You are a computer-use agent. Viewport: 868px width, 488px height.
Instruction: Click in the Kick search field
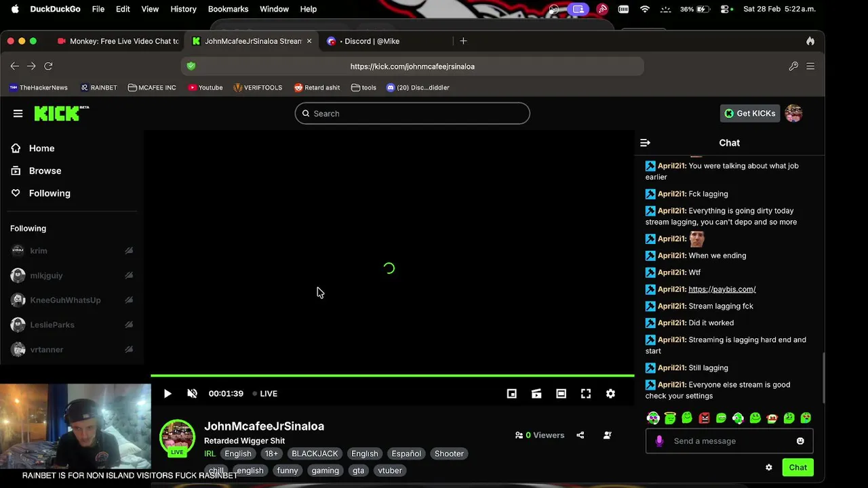[x=412, y=113]
